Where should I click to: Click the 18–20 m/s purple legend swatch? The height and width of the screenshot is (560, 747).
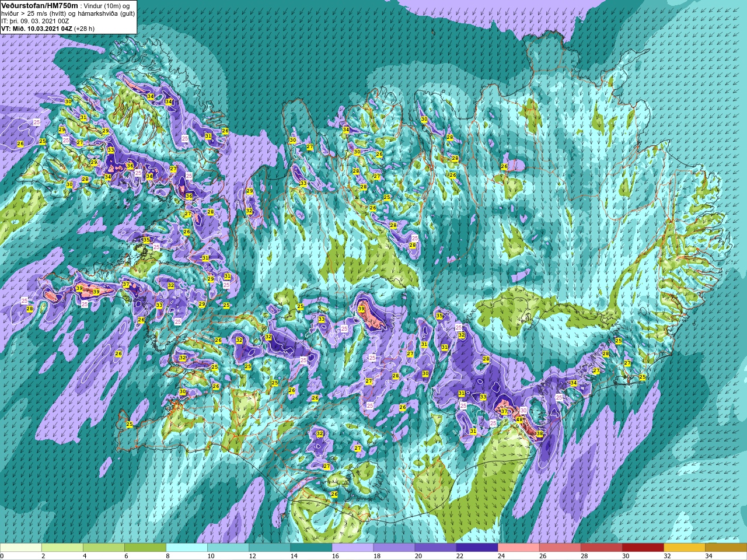point(394,548)
